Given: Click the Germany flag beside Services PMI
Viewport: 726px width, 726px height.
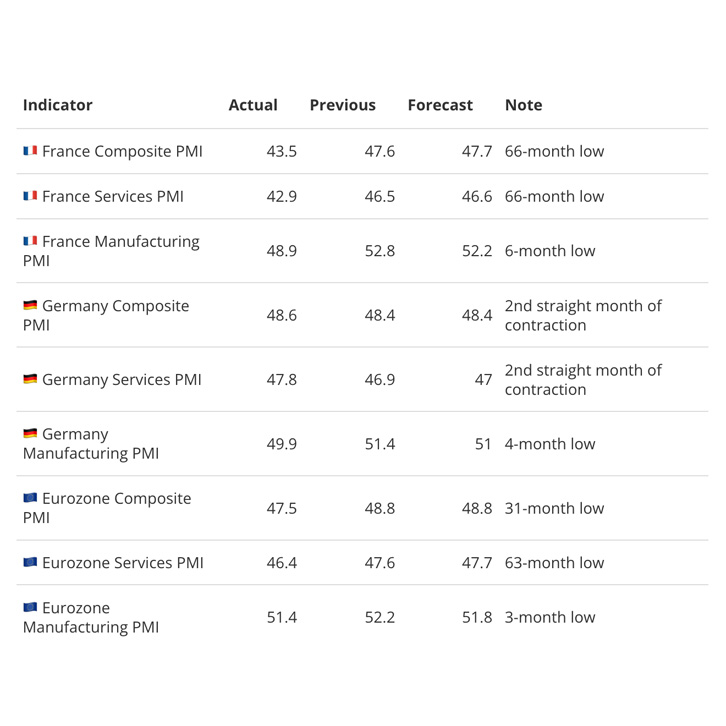Looking at the screenshot, I should point(30,379).
